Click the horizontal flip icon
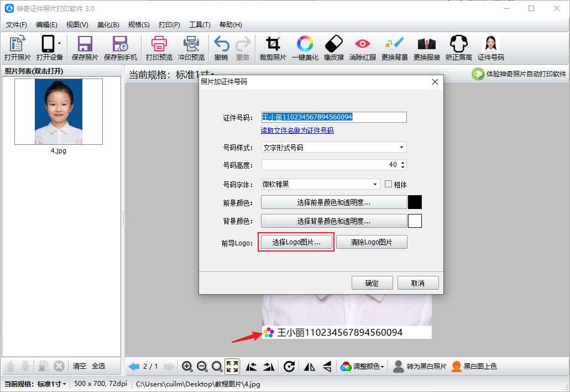 coord(310,367)
